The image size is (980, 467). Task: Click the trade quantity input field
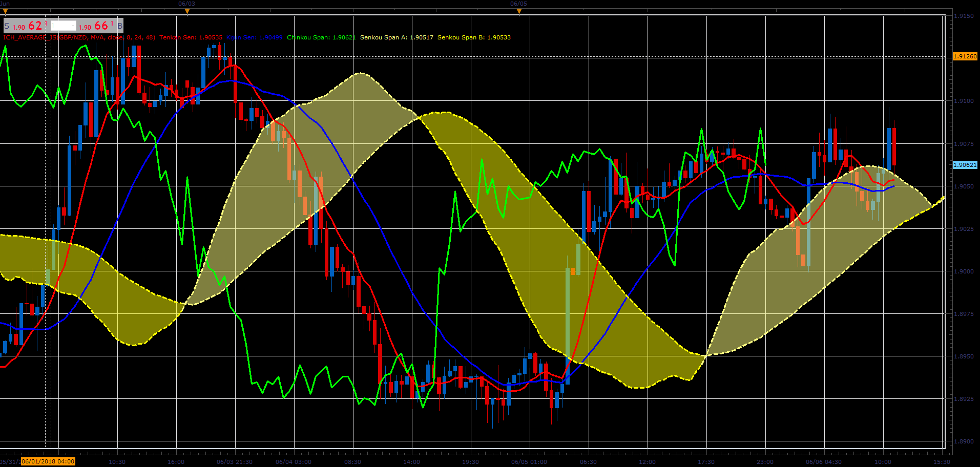(62, 26)
